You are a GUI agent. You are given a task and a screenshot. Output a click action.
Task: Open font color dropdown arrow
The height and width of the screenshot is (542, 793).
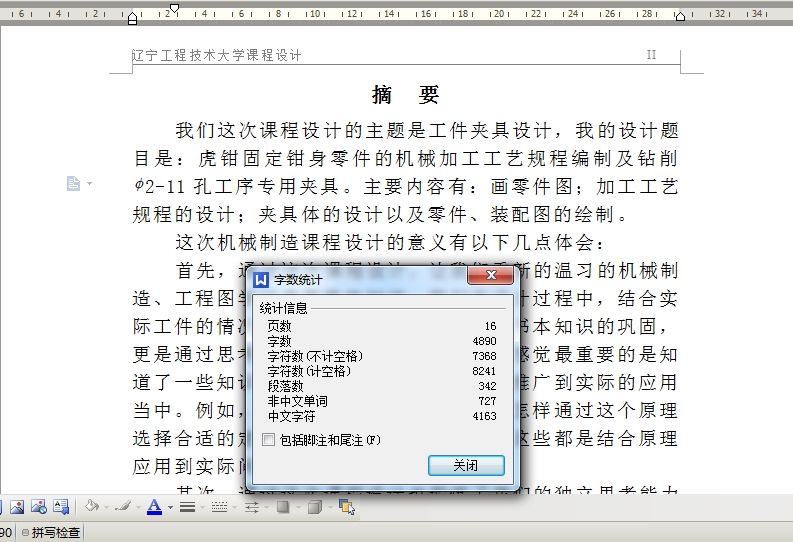(170, 507)
